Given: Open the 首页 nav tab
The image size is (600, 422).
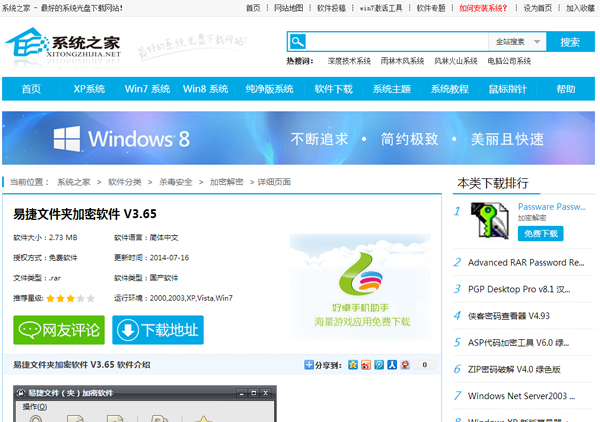Looking at the screenshot, I should click(31, 89).
